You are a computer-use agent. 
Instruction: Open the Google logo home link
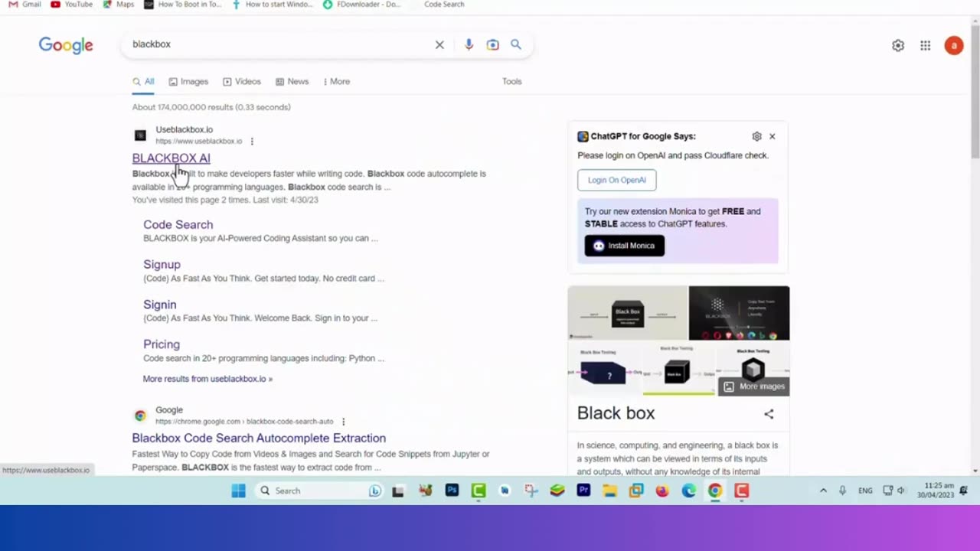(66, 45)
